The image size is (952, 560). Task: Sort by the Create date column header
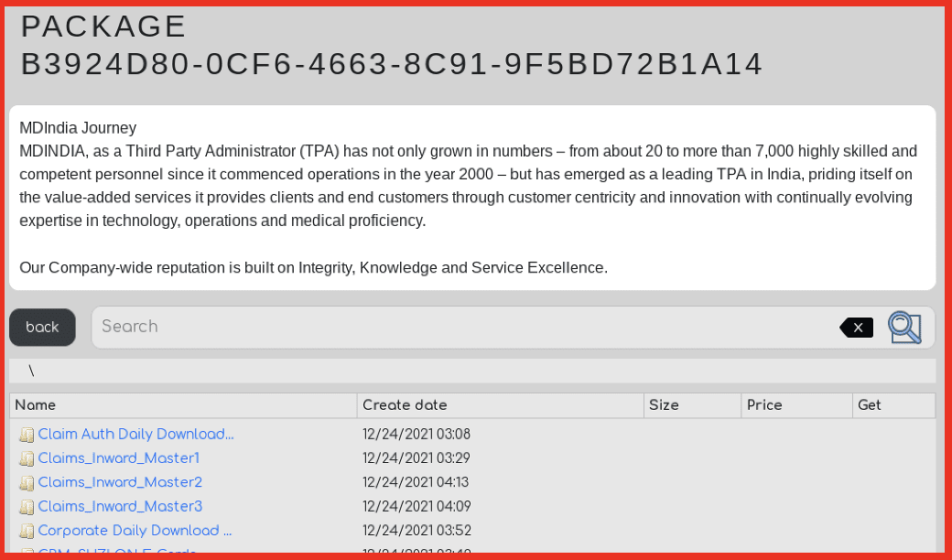click(501, 405)
